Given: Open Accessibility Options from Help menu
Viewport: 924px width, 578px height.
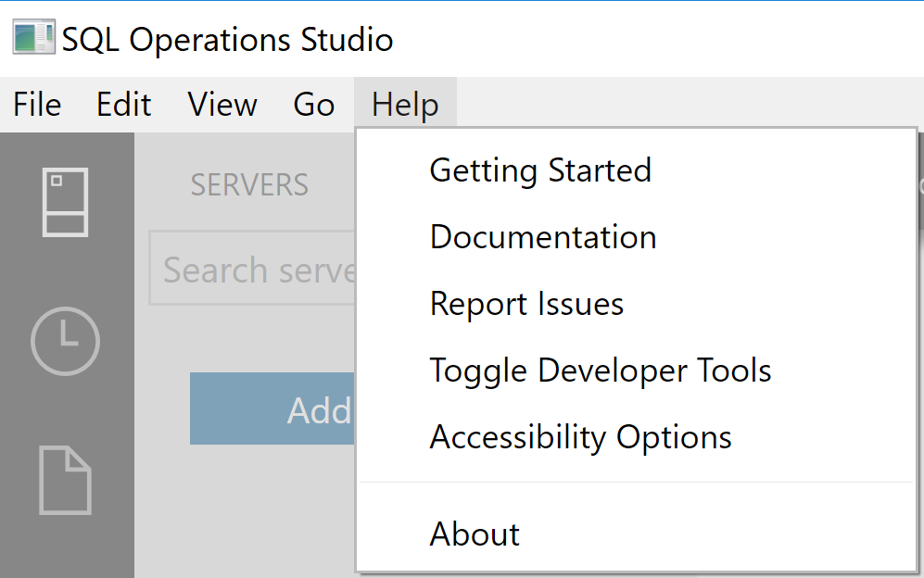Looking at the screenshot, I should (x=581, y=437).
